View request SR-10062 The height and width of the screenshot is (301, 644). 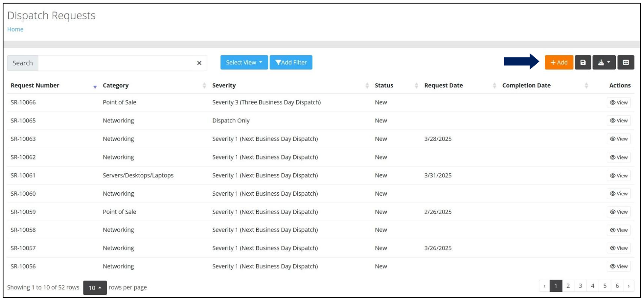[618, 157]
